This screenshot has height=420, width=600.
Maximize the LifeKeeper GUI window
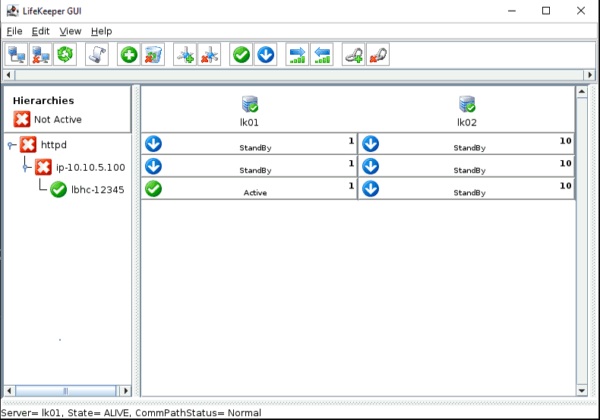546,11
